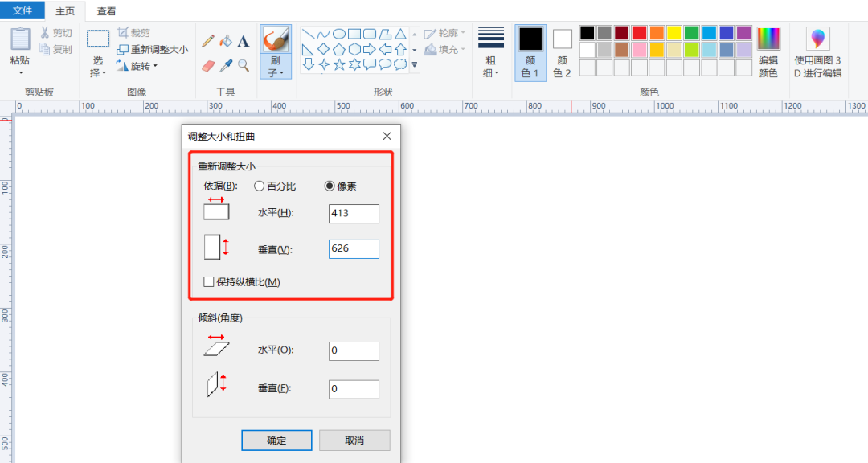Click the 确定 button in the dialog

tap(276, 440)
